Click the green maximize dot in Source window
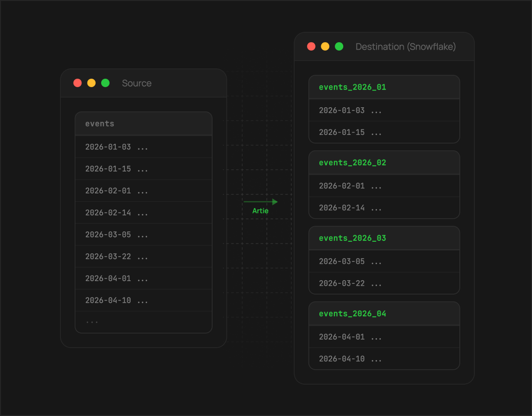 pyautogui.click(x=105, y=83)
